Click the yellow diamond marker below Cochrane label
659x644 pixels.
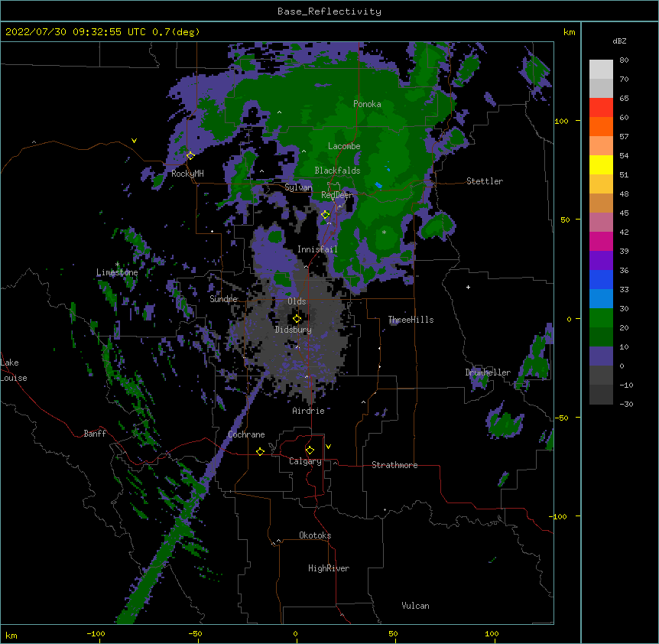[x=260, y=451]
